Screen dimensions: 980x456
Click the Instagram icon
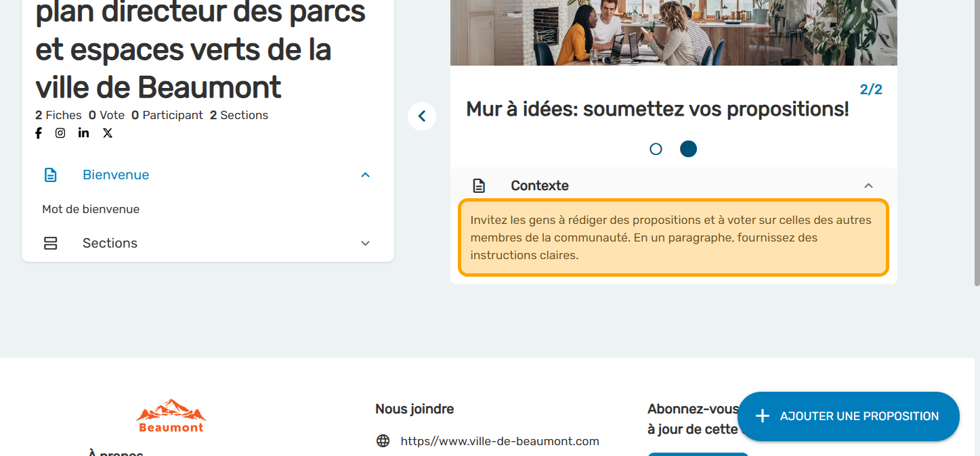(x=60, y=133)
